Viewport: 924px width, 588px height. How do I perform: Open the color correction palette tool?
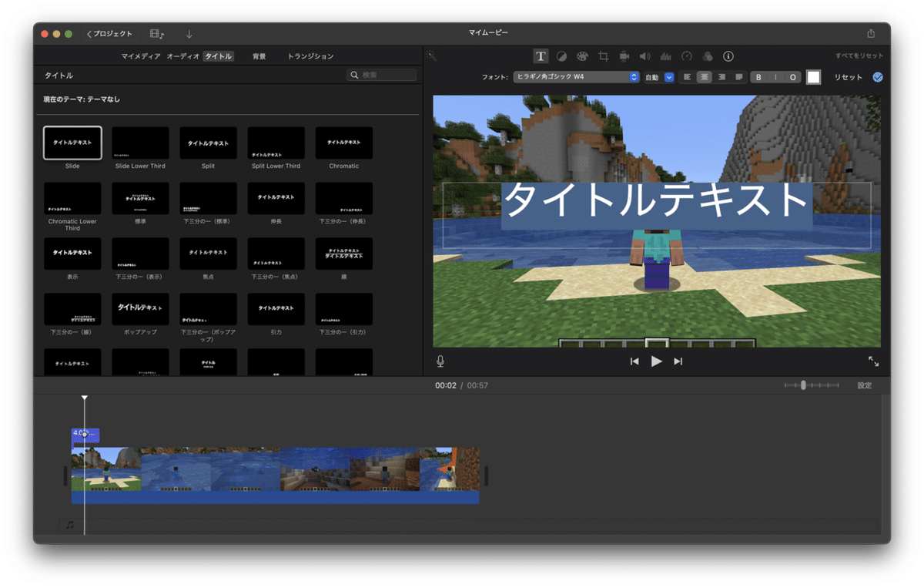[583, 55]
